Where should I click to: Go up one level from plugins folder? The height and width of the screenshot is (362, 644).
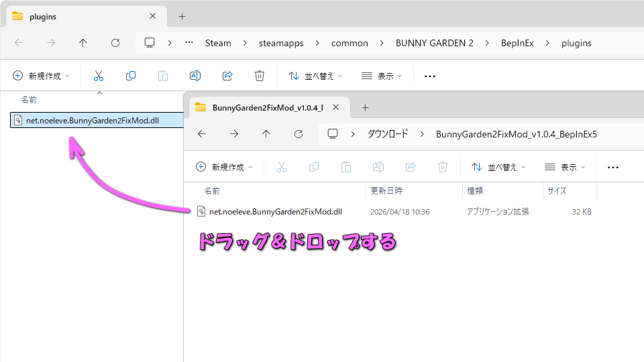click(83, 43)
